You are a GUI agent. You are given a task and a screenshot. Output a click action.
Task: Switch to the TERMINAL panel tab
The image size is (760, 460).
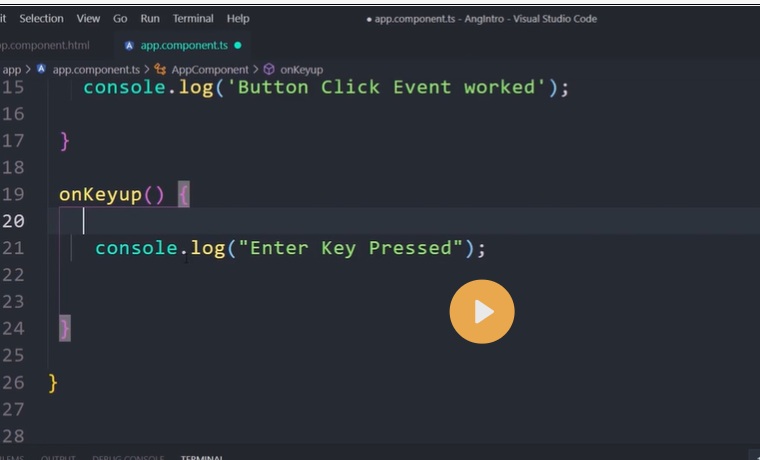pyautogui.click(x=201, y=457)
